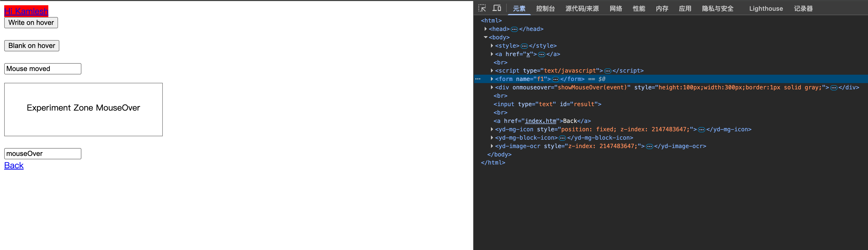Click the ellipsis badge inside head tag
Image resolution: width=868 pixels, height=250 pixels.
coord(514,29)
